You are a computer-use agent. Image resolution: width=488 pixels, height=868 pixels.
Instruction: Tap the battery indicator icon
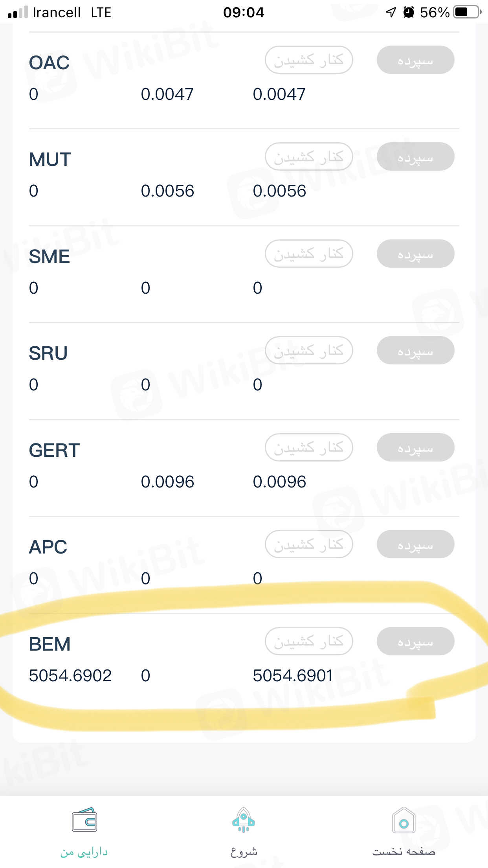(x=467, y=13)
